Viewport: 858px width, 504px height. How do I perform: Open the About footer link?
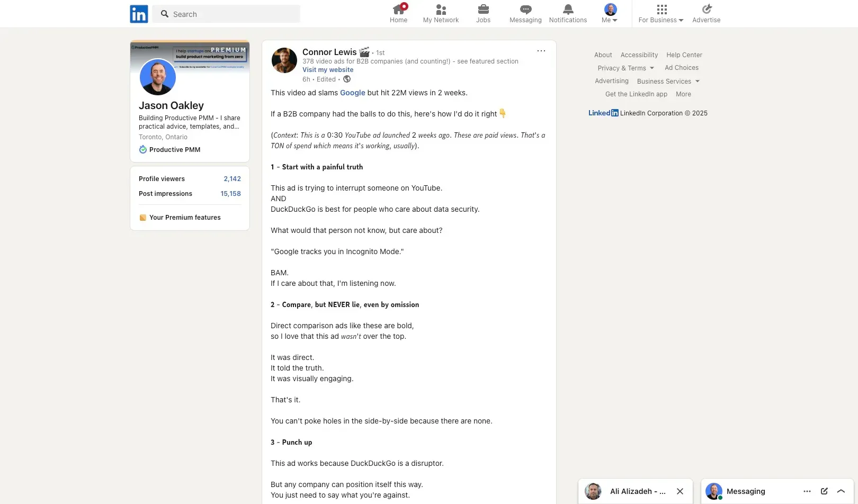coord(603,55)
